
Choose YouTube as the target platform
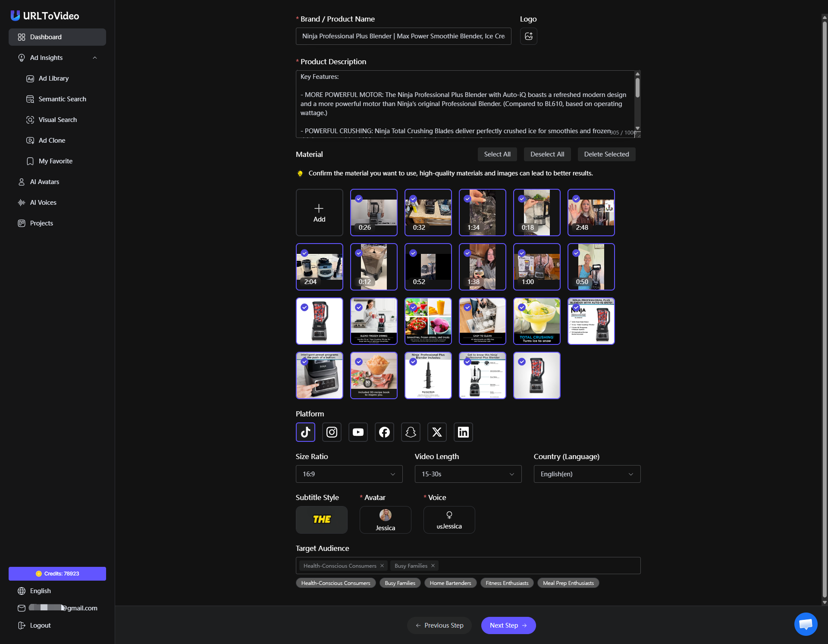pos(358,432)
